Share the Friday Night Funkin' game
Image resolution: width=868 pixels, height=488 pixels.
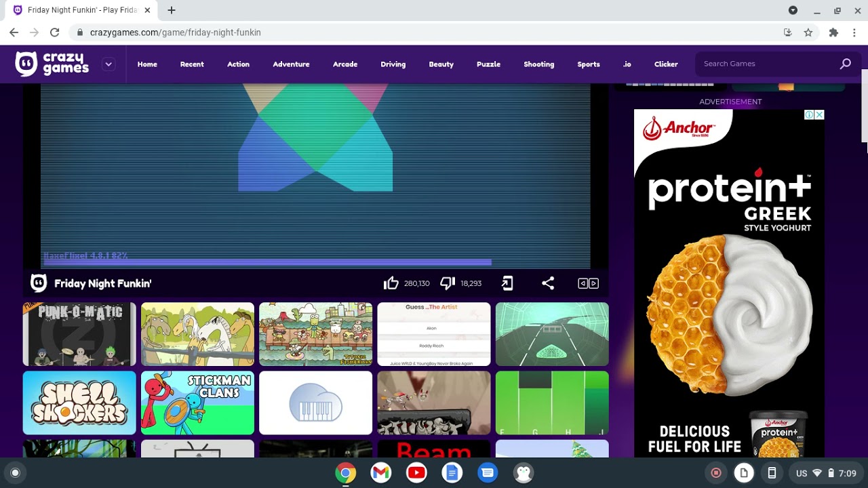coord(548,283)
